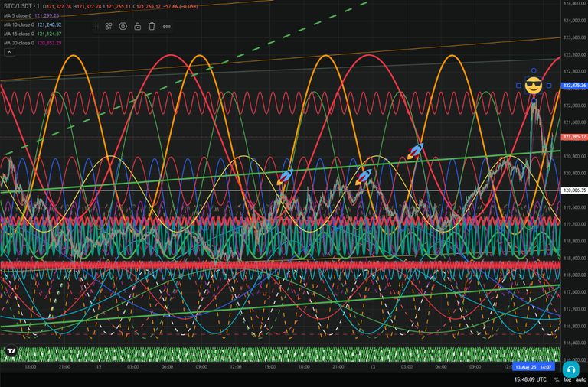The image size is (588, 387).
Task: Delete selected drawing with trash icon
Action: (152, 26)
